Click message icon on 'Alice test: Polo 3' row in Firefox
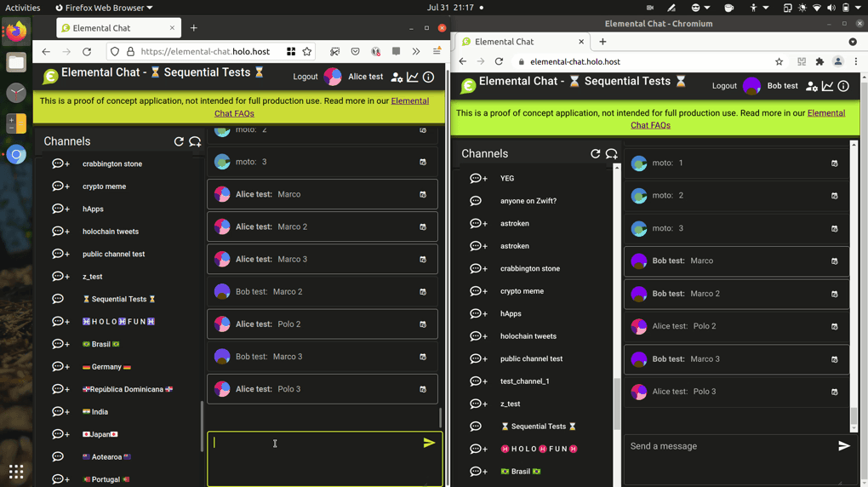 (423, 389)
